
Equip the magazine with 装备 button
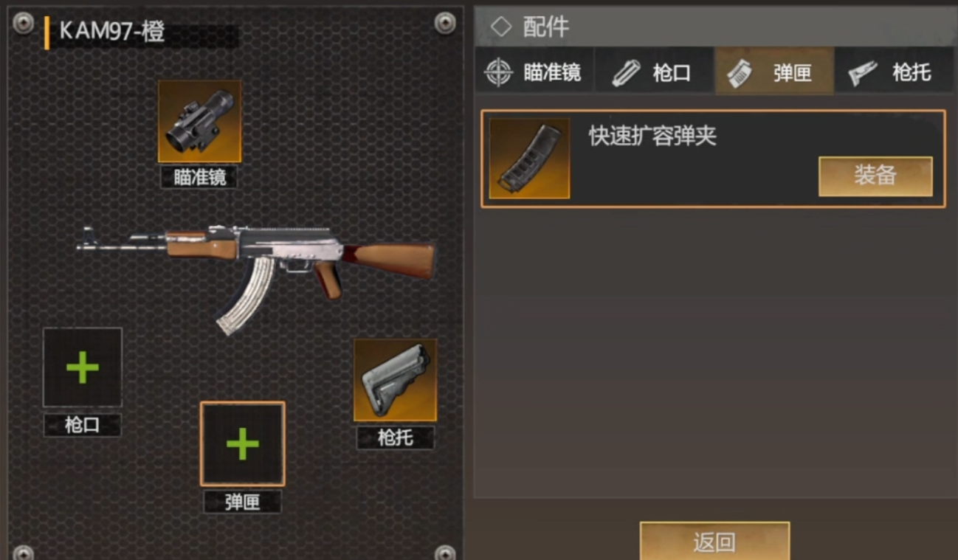click(x=875, y=176)
